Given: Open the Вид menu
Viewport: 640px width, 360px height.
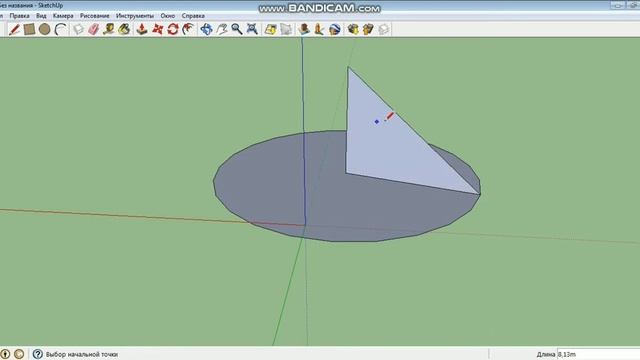Looking at the screenshot, I should pyautogui.click(x=41, y=16).
